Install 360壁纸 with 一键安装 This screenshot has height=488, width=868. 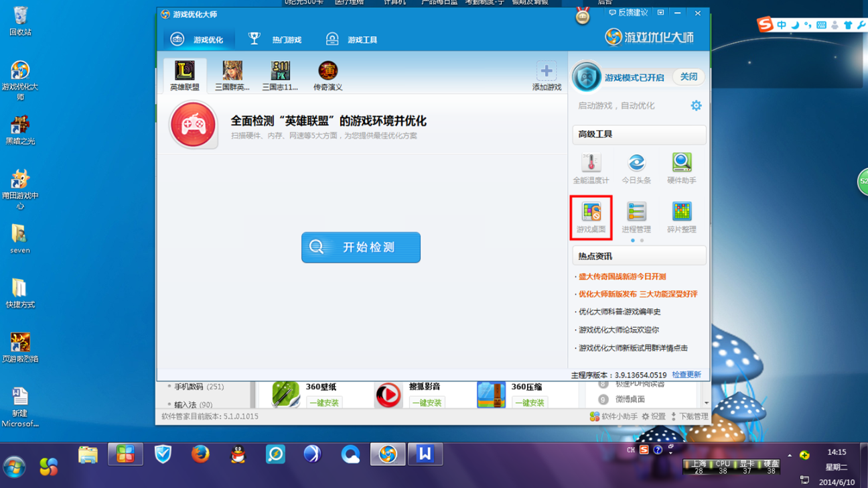point(323,403)
